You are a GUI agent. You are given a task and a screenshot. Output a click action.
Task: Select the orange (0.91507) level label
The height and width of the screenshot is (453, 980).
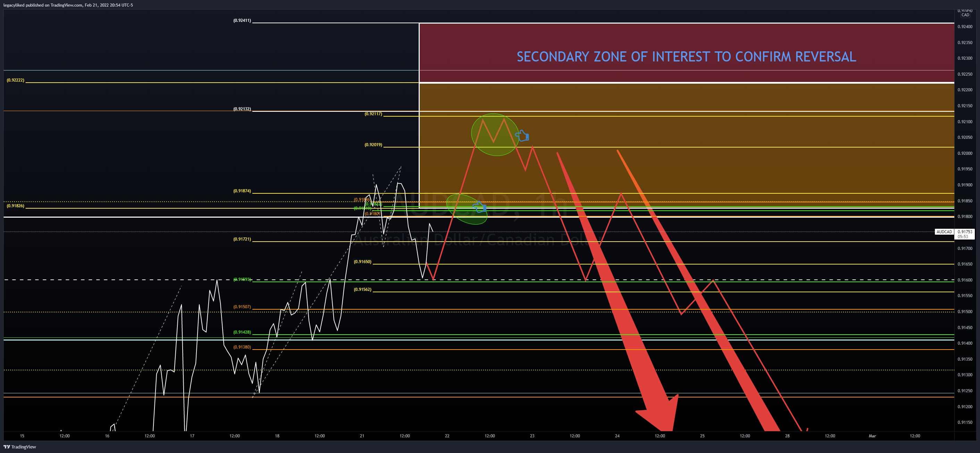(242, 307)
